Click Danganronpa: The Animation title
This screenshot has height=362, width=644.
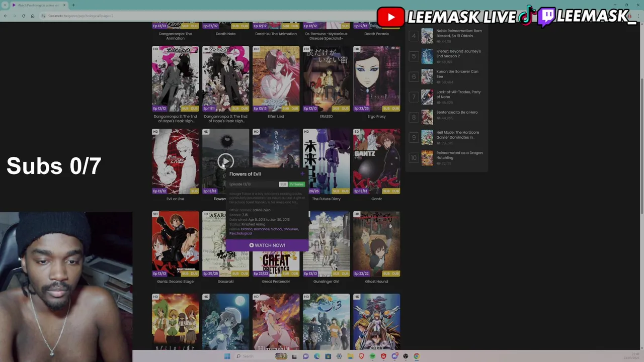[175, 36]
